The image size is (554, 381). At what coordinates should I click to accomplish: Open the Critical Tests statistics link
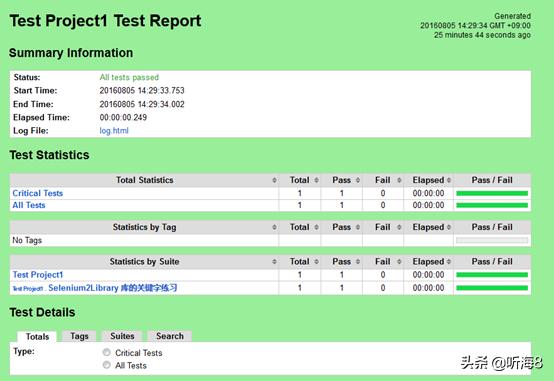coord(37,193)
